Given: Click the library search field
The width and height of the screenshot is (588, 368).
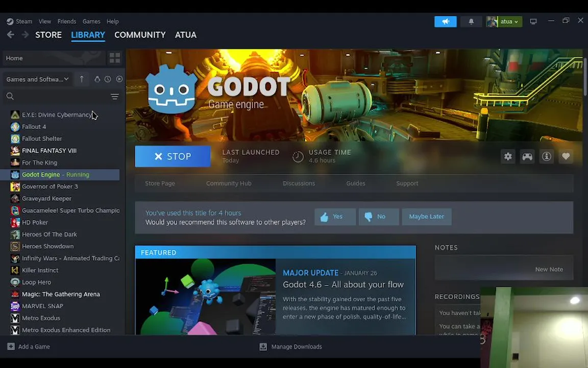Looking at the screenshot, I should tap(56, 96).
